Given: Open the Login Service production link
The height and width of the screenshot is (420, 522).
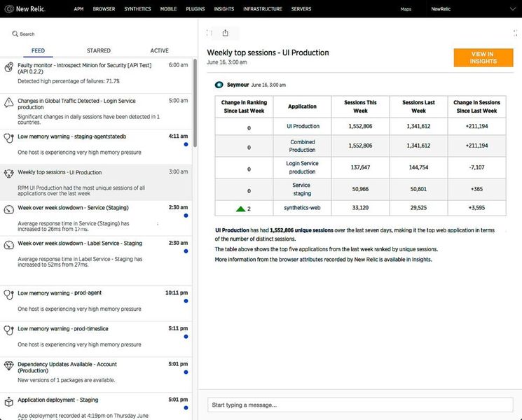Looking at the screenshot, I should [x=302, y=167].
